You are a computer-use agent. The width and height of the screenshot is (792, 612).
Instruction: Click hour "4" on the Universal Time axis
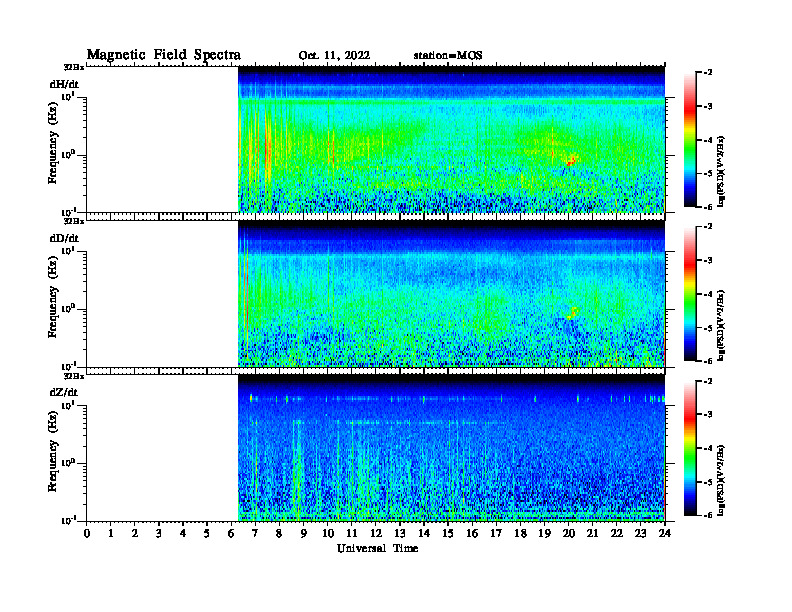[183, 534]
